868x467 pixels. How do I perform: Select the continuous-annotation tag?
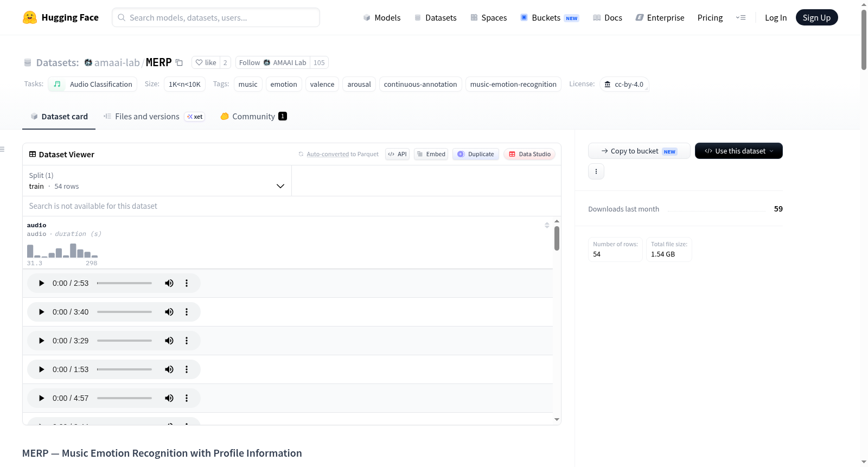pos(420,84)
